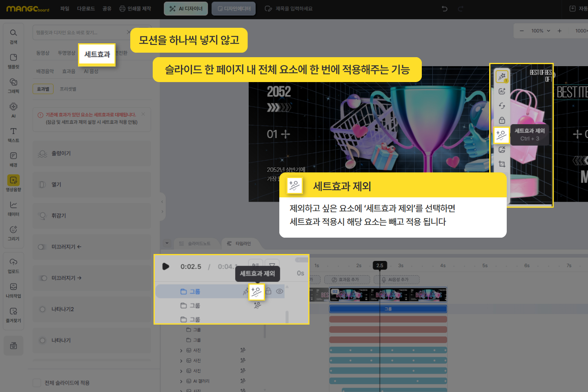This screenshot has width=588, height=392.
Task: Open the 검색 search sidebar icon
Action: [13, 36]
